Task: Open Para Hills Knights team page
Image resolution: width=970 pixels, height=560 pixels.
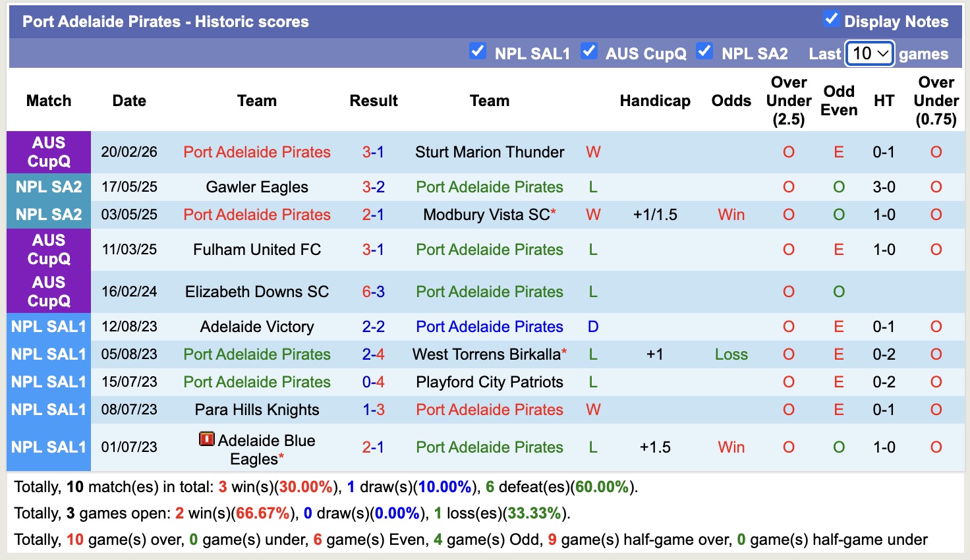Action: 256,409
